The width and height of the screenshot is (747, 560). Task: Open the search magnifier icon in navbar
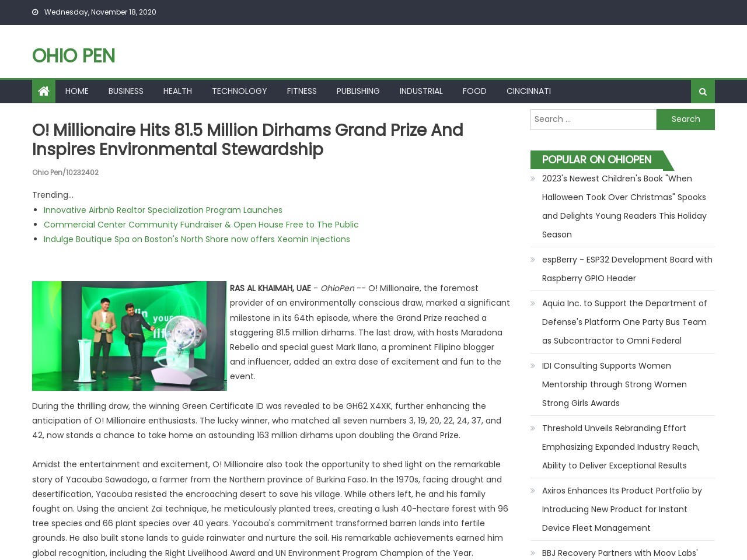point(703,92)
